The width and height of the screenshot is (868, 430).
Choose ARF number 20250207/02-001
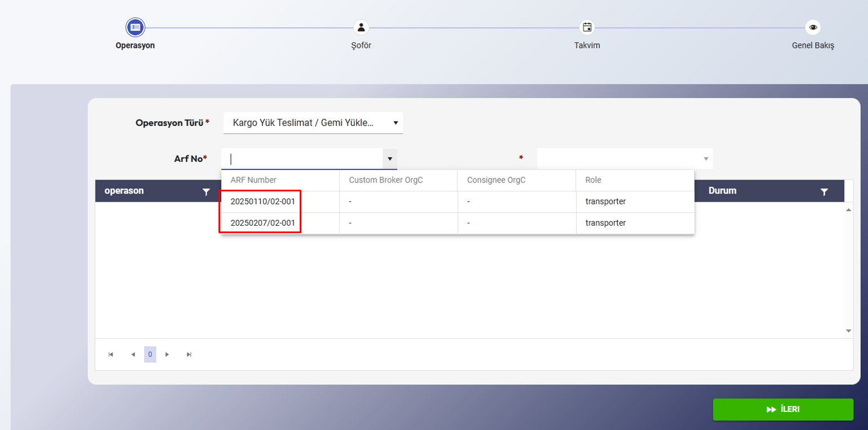pos(262,223)
